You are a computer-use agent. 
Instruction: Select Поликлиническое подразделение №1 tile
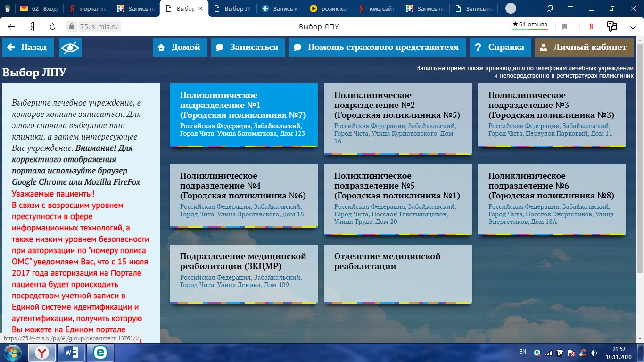pyautogui.click(x=243, y=115)
